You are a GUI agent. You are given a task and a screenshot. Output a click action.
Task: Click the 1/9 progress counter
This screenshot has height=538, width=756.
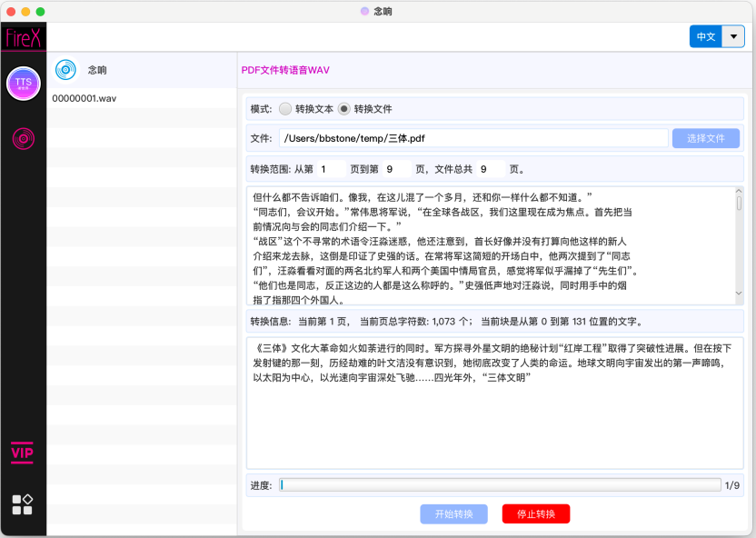[x=731, y=485]
